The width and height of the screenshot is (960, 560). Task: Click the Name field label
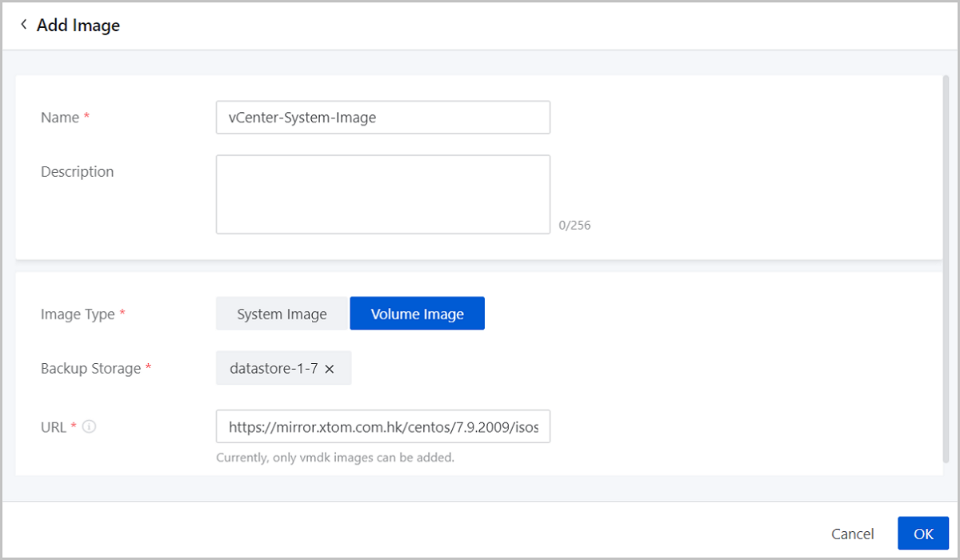[x=60, y=117]
